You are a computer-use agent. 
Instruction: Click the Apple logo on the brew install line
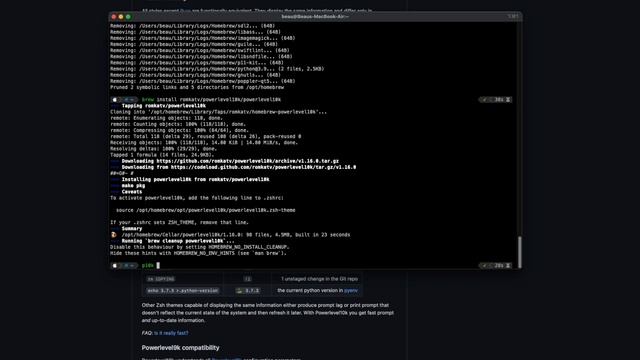(115, 100)
